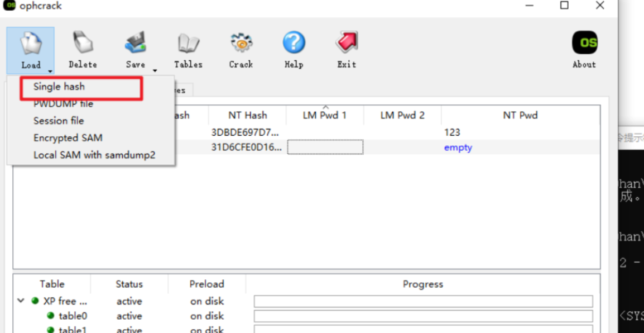Screen dimensions: 644x333
Task: Choose Single hash from the Load menu
Action: click(x=59, y=87)
